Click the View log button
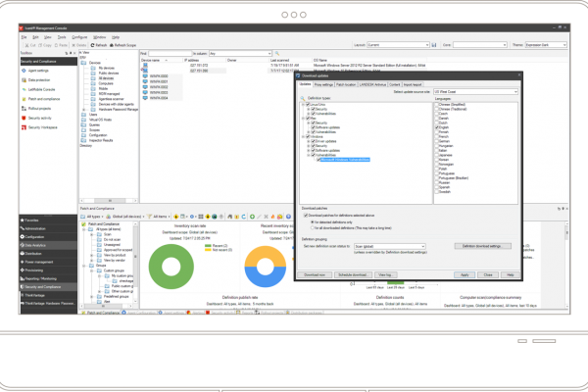Image resolution: width=588 pixels, height=392 pixels. click(x=385, y=275)
